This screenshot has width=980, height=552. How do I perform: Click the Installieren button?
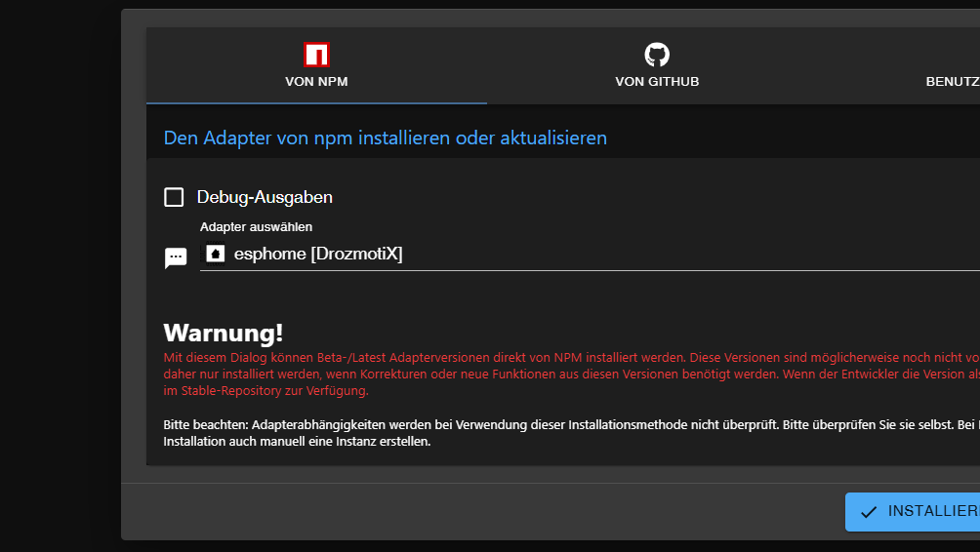(913, 511)
